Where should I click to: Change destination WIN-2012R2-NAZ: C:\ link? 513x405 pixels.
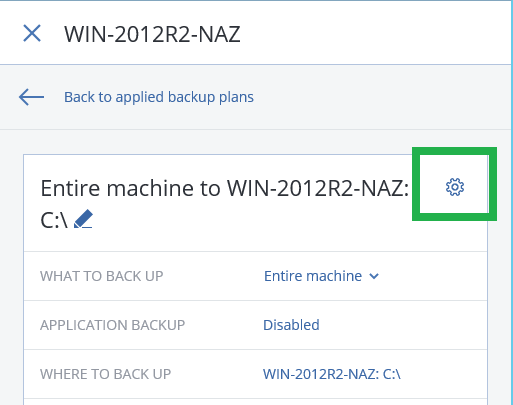tap(332, 374)
